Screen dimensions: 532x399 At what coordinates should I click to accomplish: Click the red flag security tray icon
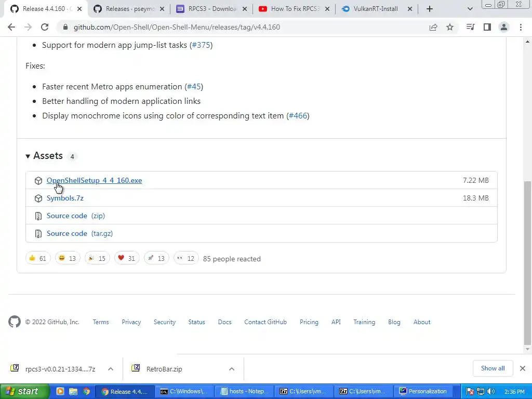pyautogui.click(x=470, y=392)
